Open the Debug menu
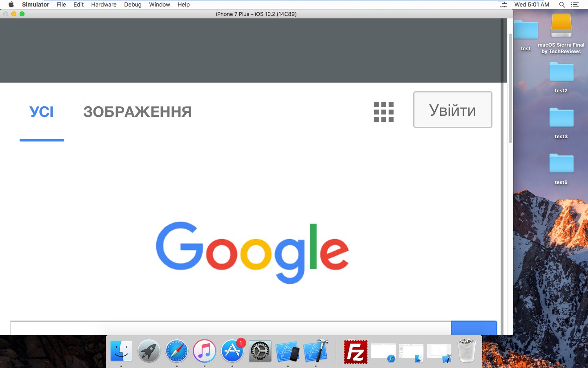Image resolution: width=588 pixels, height=368 pixels. click(x=133, y=4)
